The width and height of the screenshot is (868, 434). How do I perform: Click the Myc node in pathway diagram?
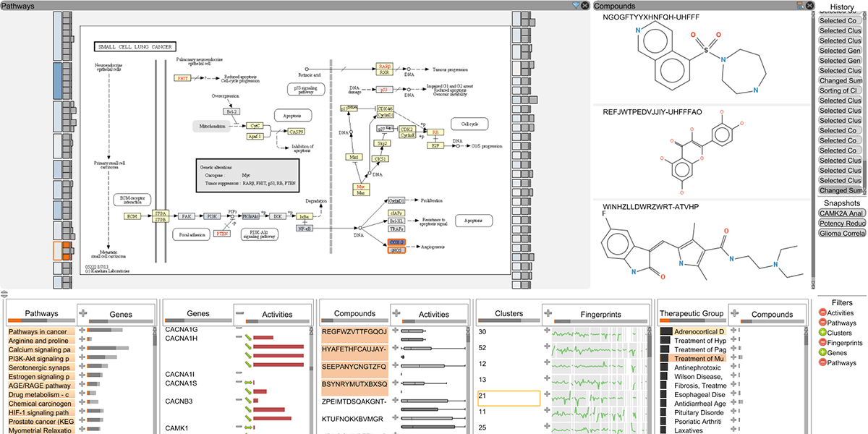361,187
